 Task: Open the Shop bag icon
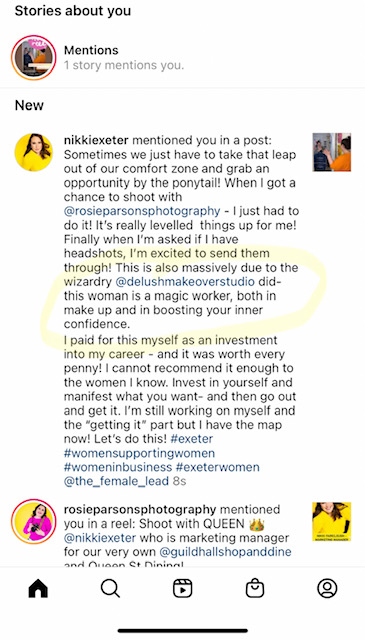[255, 589]
